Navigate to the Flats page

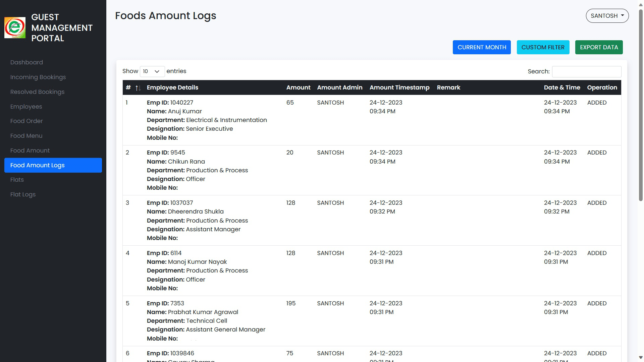pyautogui.click(x=17, y=180)
